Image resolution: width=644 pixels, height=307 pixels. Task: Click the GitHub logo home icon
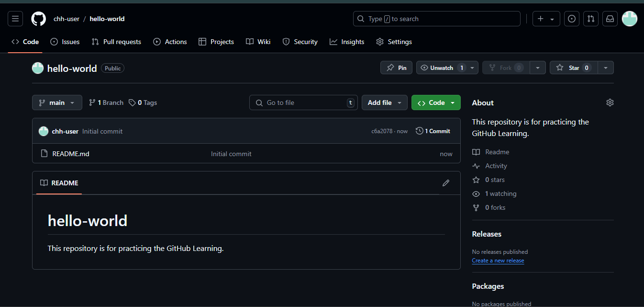(x=38, y=19)
